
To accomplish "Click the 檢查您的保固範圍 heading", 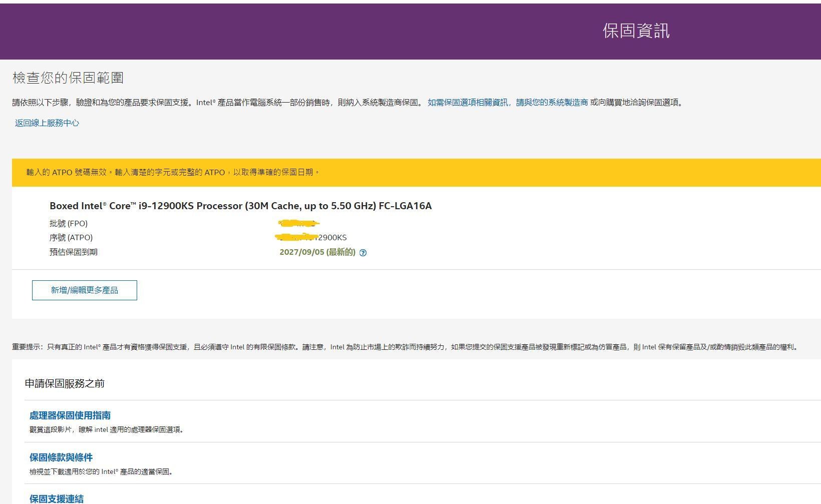I will point(69,78).
